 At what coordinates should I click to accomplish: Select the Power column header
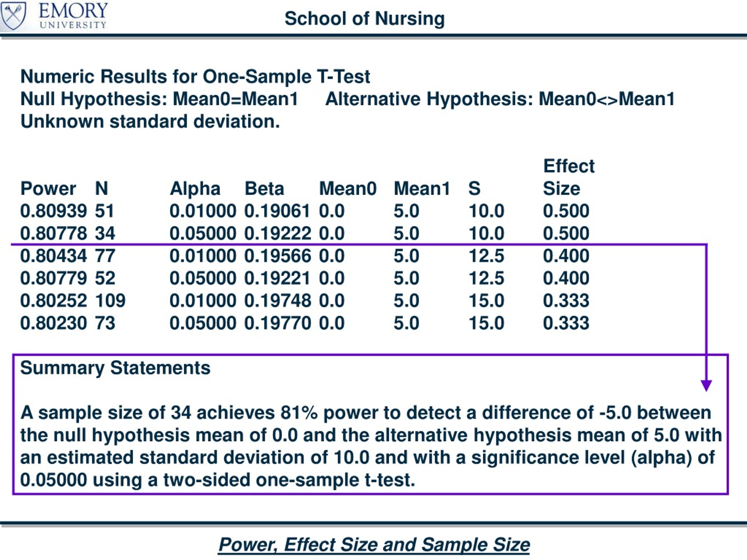pyautogui.click(x=48, y=188)
